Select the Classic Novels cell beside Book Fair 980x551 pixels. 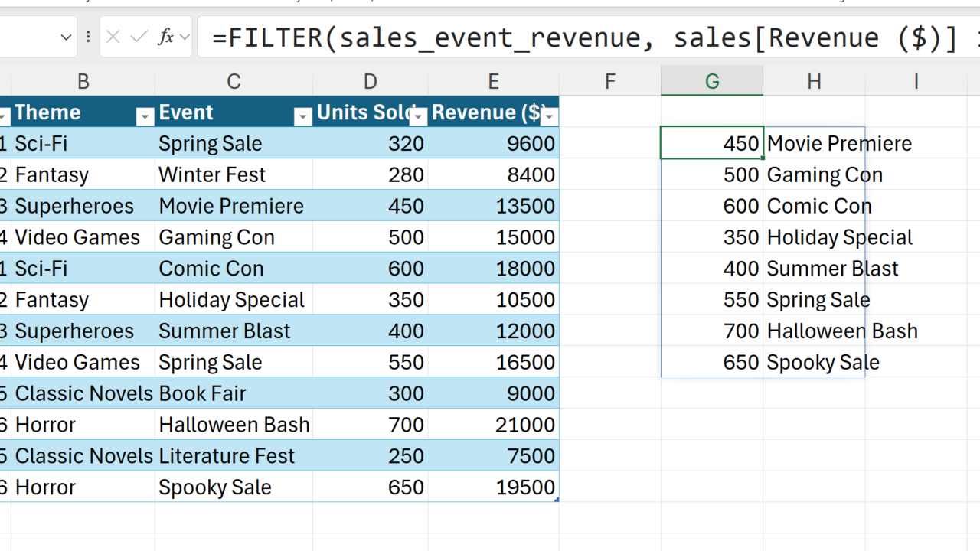(x=83, y=393)
